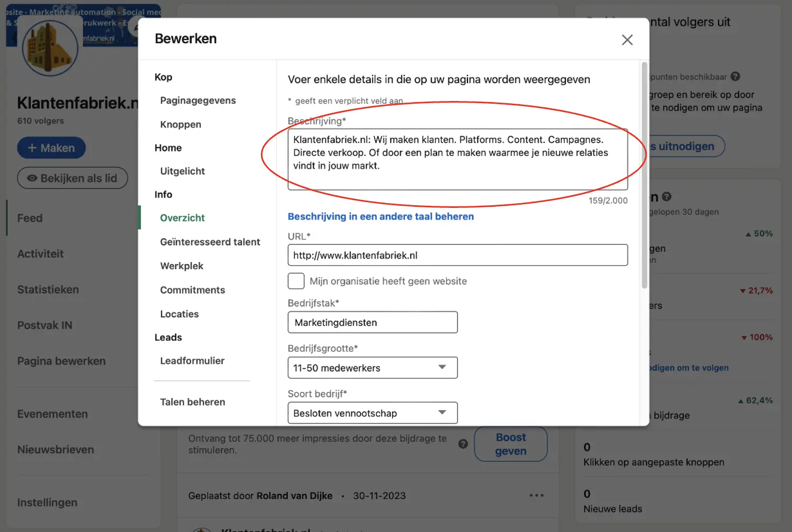Open the Commitments section
792x532 pixels.
pos(192,290)
